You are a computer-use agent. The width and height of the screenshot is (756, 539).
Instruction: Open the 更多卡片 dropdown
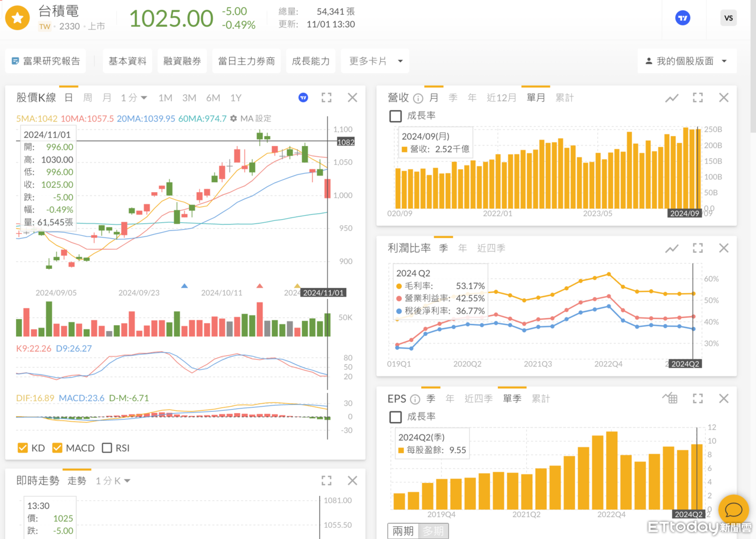tap(375, 61)
